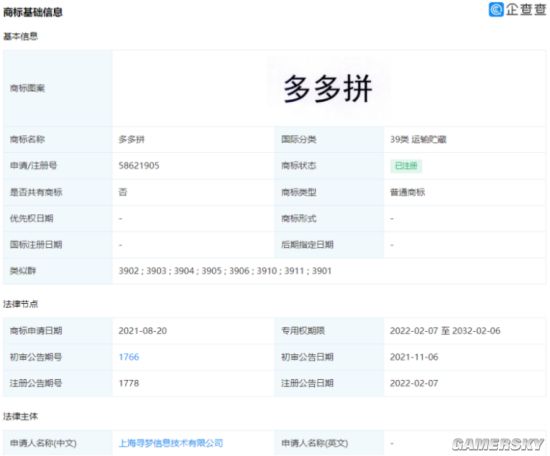Select trademark name value 多多拼
This screenshot has height=456, width=550.
132,139
